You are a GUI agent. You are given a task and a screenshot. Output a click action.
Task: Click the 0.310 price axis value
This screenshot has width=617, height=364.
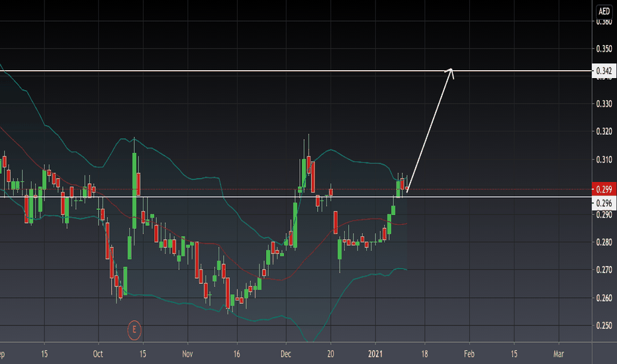[604, 159]
